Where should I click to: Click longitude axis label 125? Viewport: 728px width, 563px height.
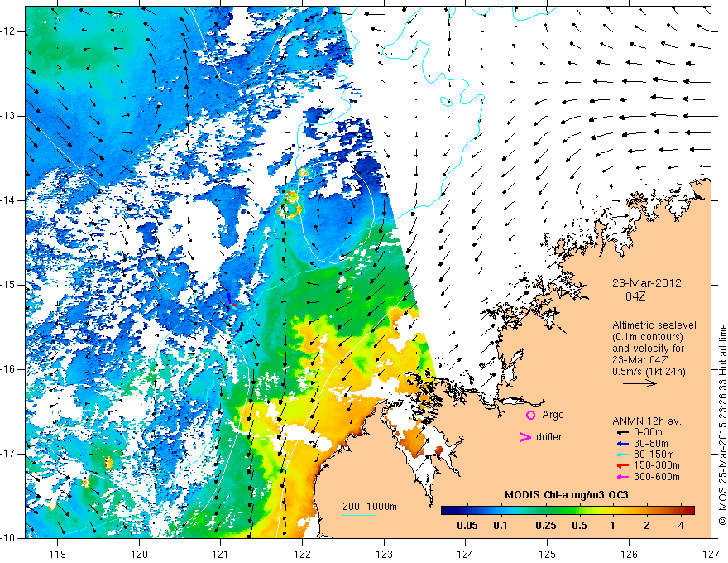(548, 554)
